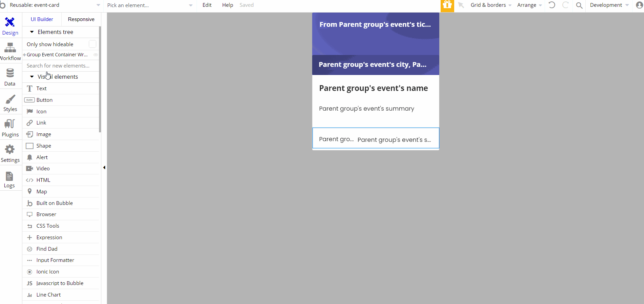Select the Map element pin icon

[x=30, y=191]
